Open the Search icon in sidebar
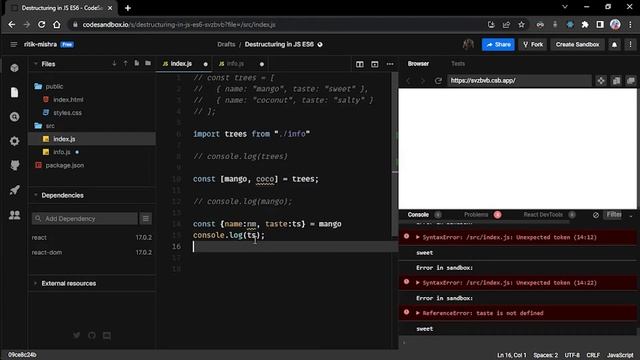This screenshot has width=640, height=360. pyautogui.click(x=14, y=117)
